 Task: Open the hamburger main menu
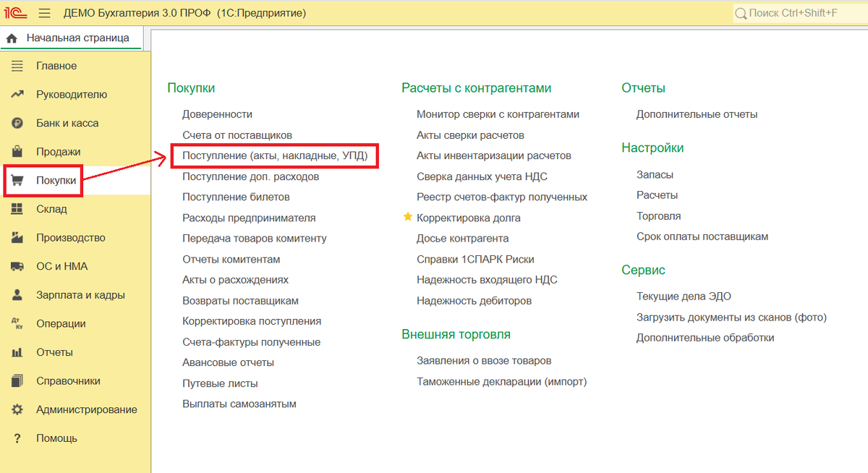45,13
